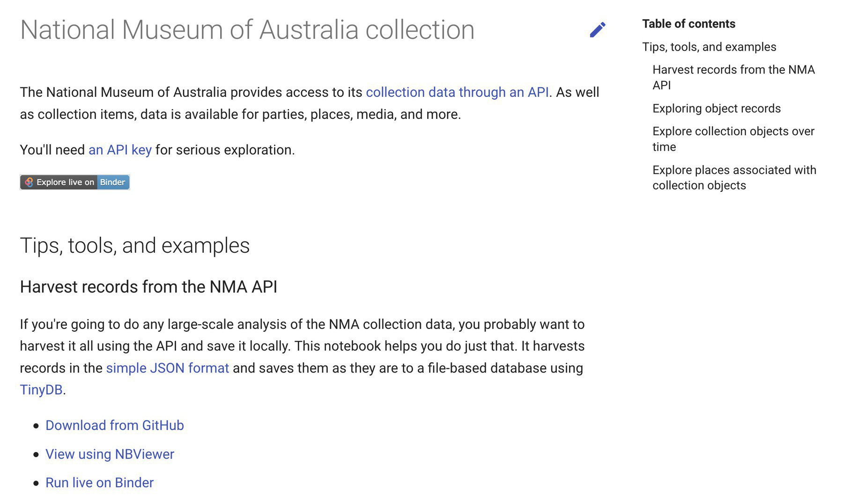Screen dimensions: 843x504
Task: Select Harvest records from the NMA API in contents
Action: tap(733, 77)
